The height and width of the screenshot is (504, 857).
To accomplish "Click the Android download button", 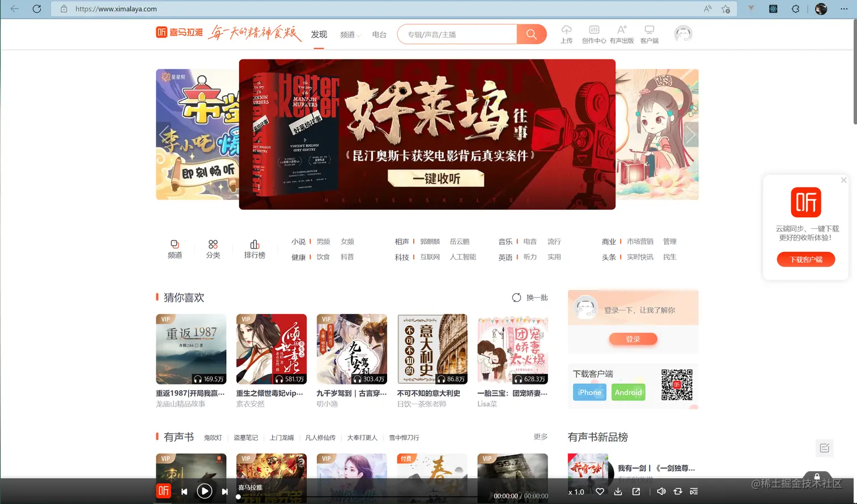I will click(x=628, y=392).
